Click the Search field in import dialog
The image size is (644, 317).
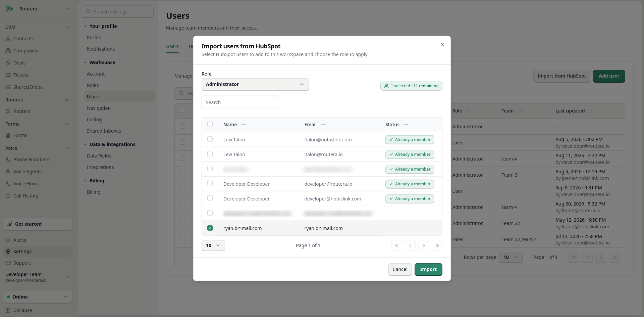[240, 102]
